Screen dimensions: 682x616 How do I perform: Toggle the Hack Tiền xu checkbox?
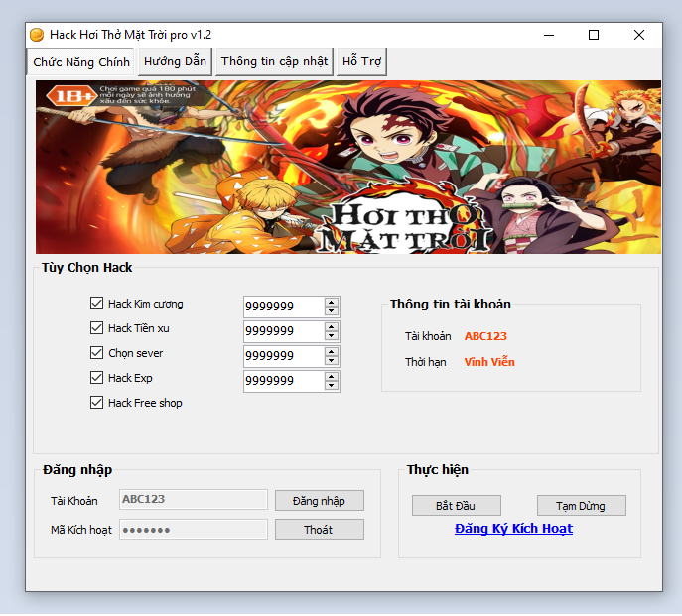tap(97, 328)
